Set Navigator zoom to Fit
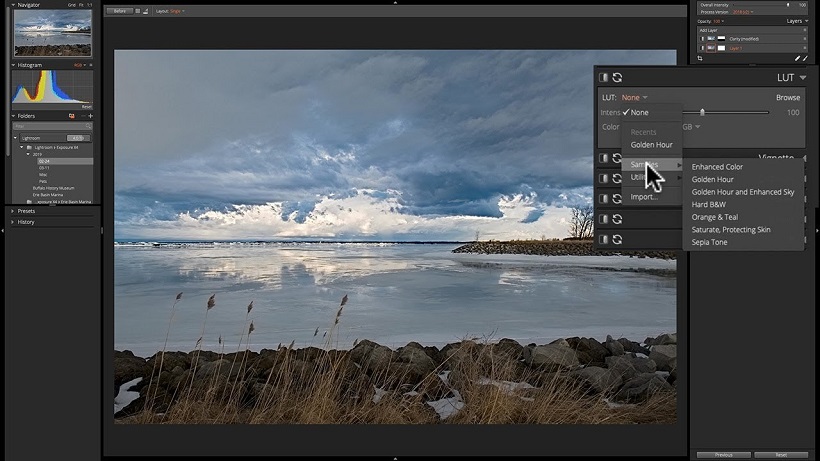This screenshot has height=461, width=820. tap(81, 5)
